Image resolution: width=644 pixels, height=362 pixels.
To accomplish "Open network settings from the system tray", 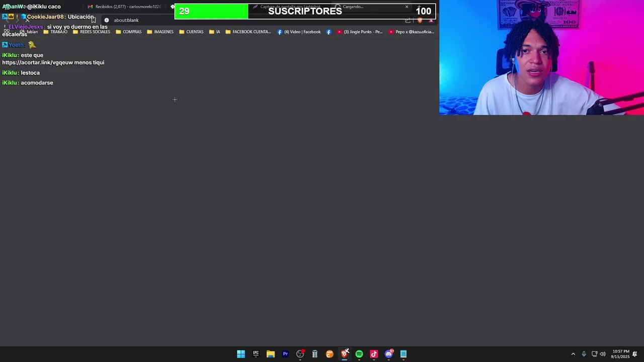I will pyautogui.click(x=594, y=354).
